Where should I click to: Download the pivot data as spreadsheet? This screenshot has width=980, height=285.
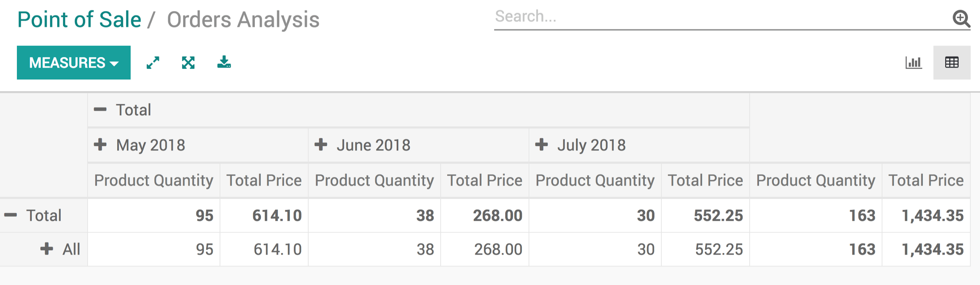225,62
